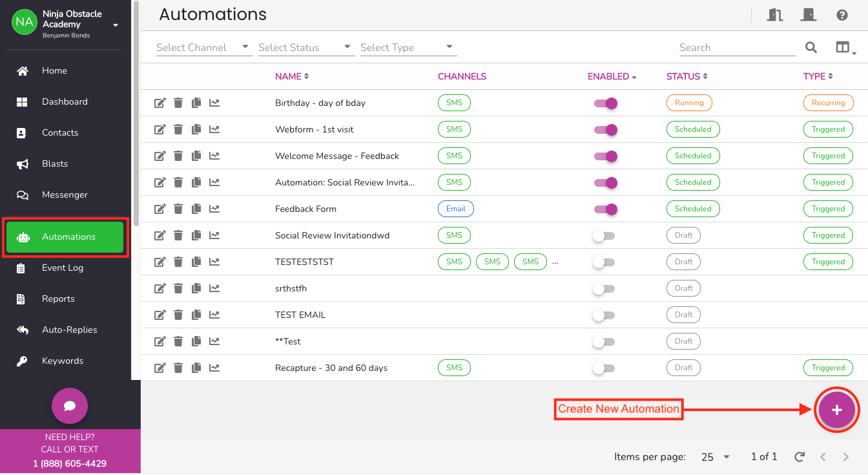This screenshot has width=868, height=475.
Task: Open the help question mark icon
Action: click(842, 15)
